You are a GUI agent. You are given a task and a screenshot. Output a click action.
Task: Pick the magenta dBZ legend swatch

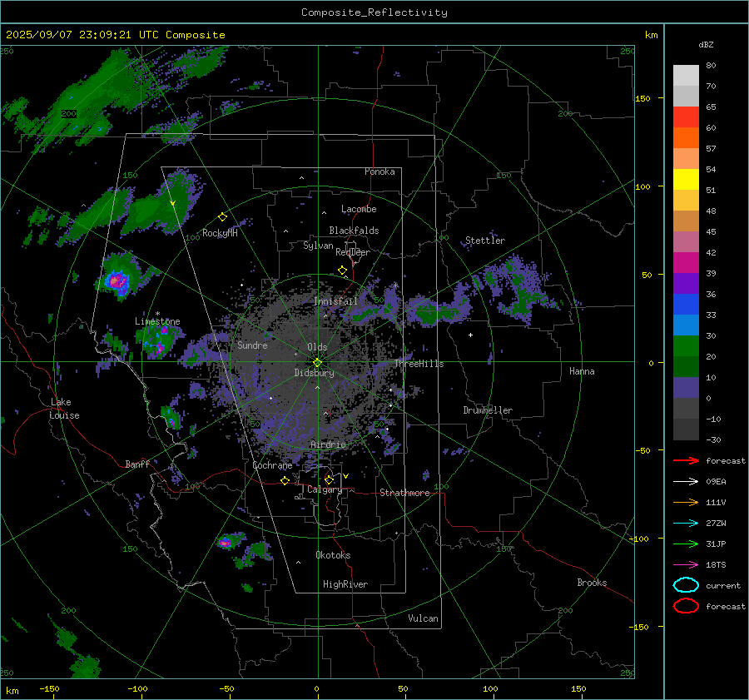(x=686, y=263)
